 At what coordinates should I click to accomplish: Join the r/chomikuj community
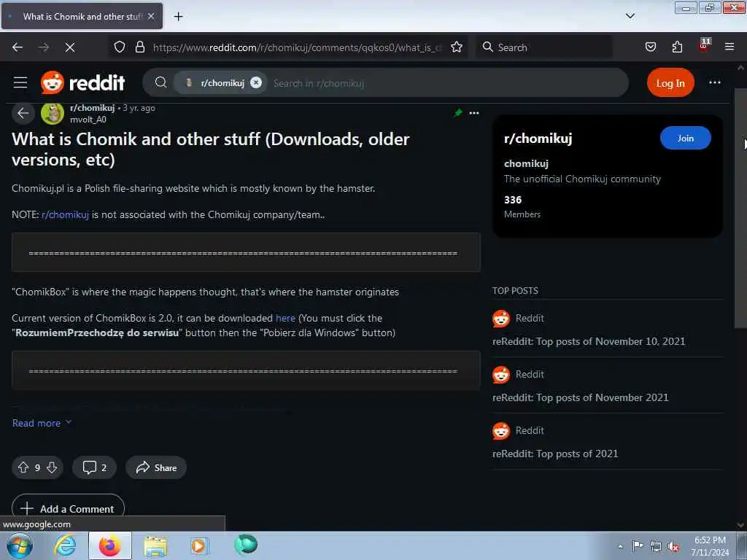tap(686, 138)
